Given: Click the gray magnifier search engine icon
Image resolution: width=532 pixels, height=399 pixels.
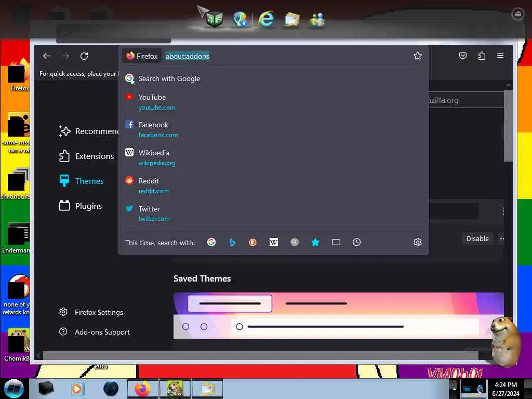Looking at the screenshot, I should pyautogui.click(x=295, y=242).
